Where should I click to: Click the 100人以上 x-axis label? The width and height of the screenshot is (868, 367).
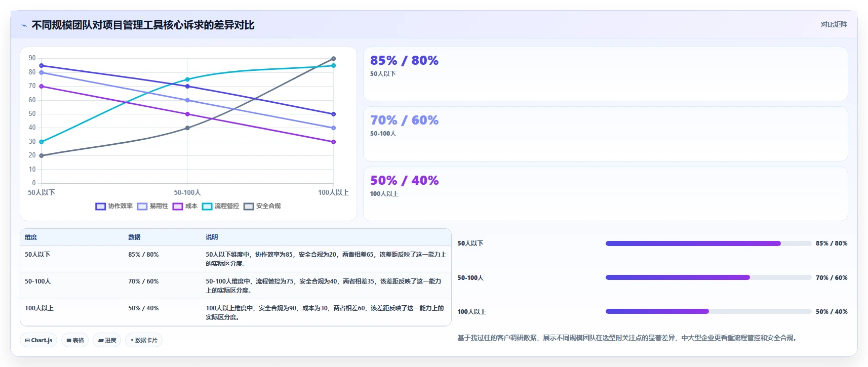tap(333, 193)
